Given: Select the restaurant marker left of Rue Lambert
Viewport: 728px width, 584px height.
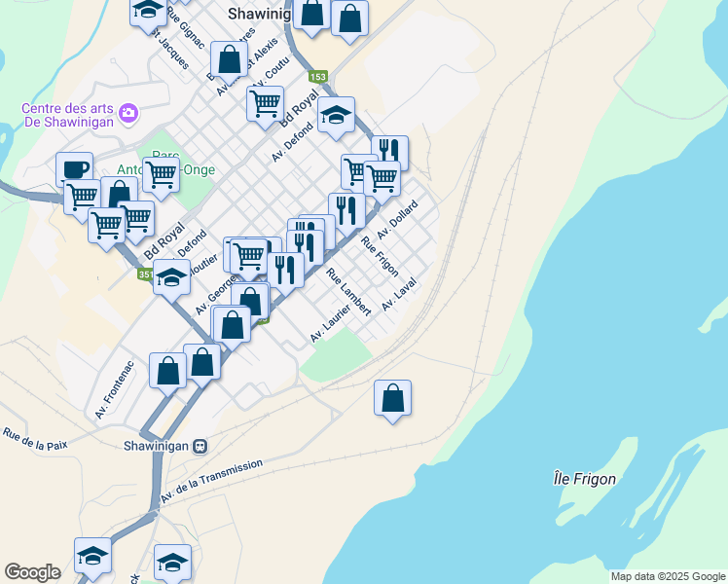Looking at the screenshot, I should click(x=286, y=273).
